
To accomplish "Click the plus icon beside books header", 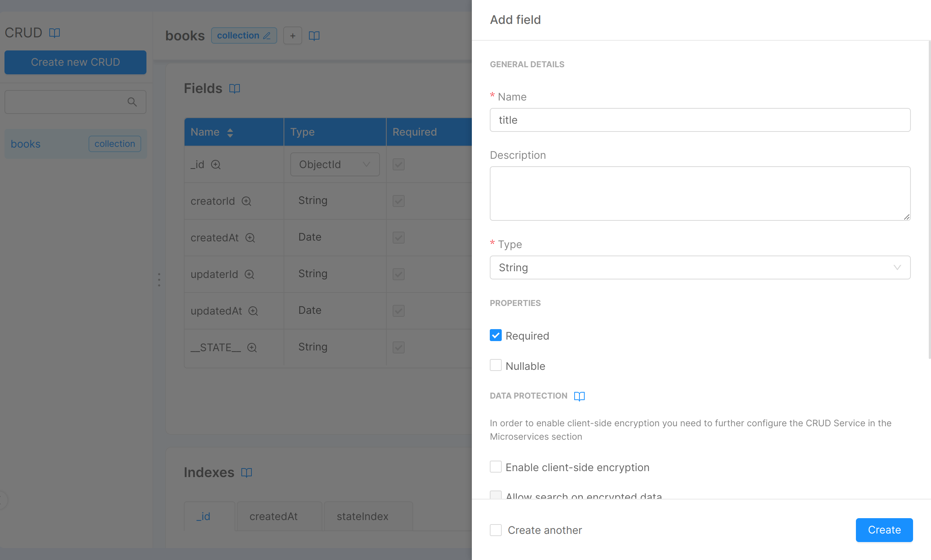I will [x=293, y=36].
